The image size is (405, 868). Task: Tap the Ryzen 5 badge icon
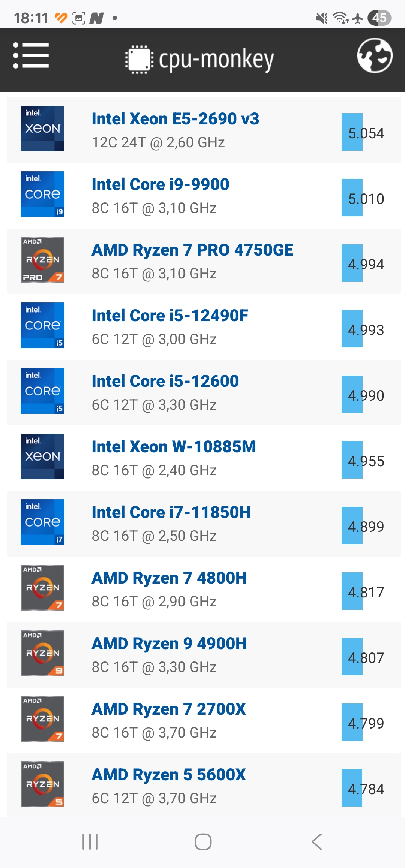click(42, 784)
